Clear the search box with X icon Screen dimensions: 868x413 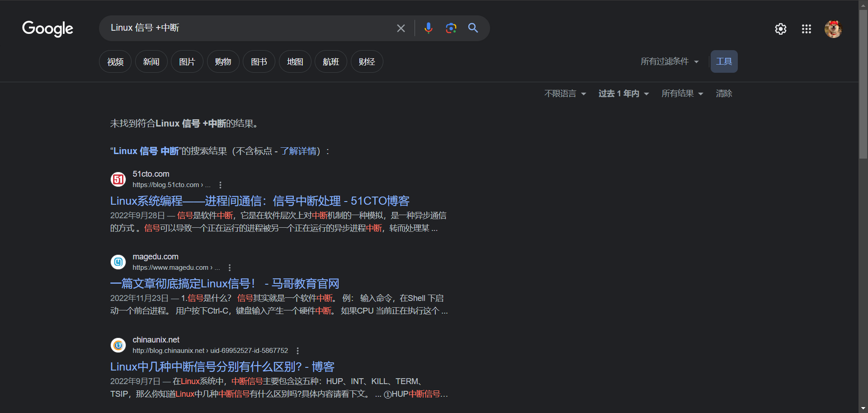(401, 28)
